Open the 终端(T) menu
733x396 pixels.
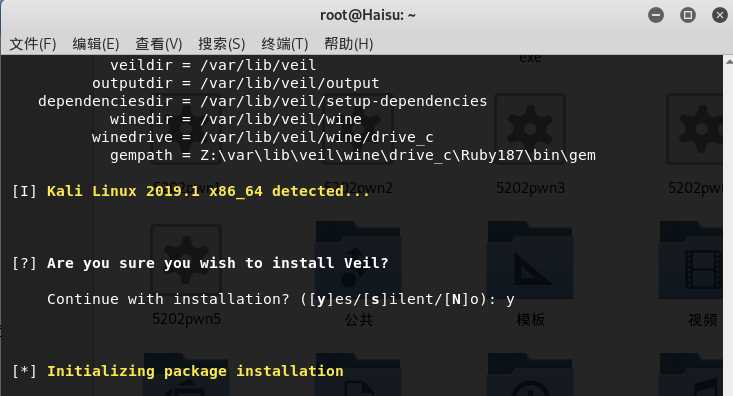(x=285, y=44)
